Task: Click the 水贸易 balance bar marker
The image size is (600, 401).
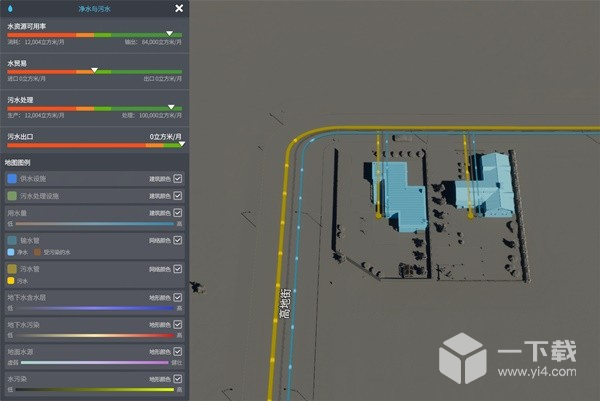Action: click(x=94, y=70)
